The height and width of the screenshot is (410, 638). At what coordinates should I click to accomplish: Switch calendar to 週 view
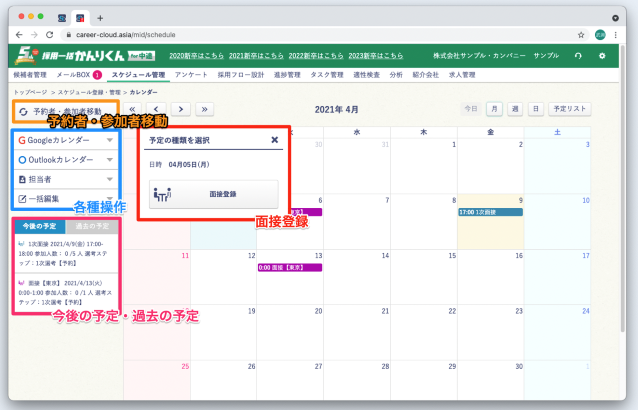515,109
